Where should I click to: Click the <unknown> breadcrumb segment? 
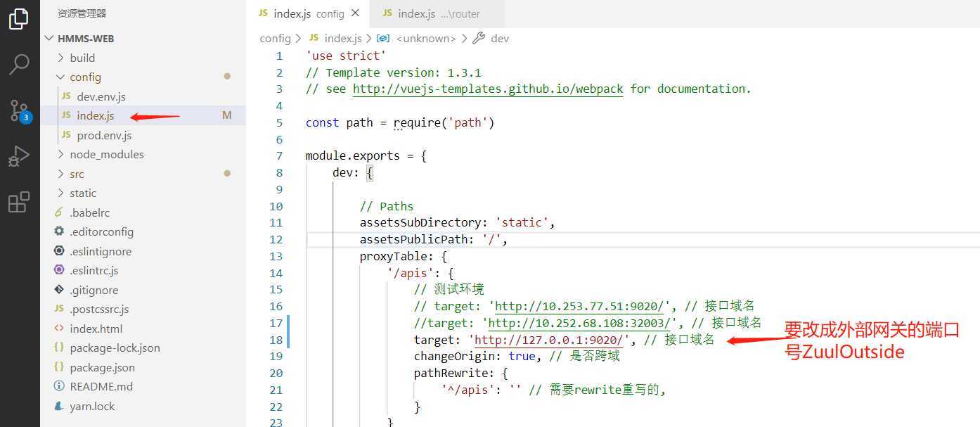click(418, 38)
